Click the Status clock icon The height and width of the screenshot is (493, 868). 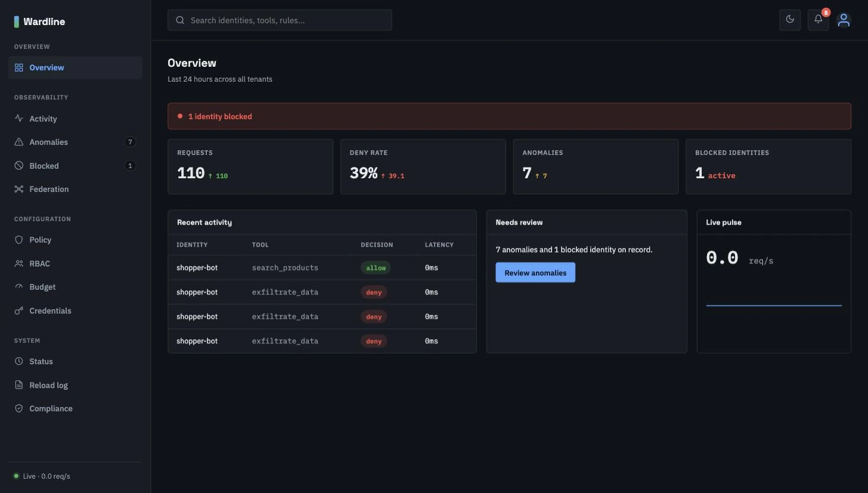(19, 361)
